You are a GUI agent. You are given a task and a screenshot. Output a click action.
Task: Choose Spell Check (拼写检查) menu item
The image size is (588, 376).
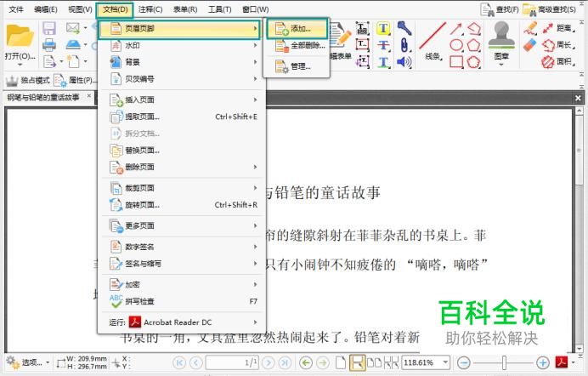(x=182, y=301)
